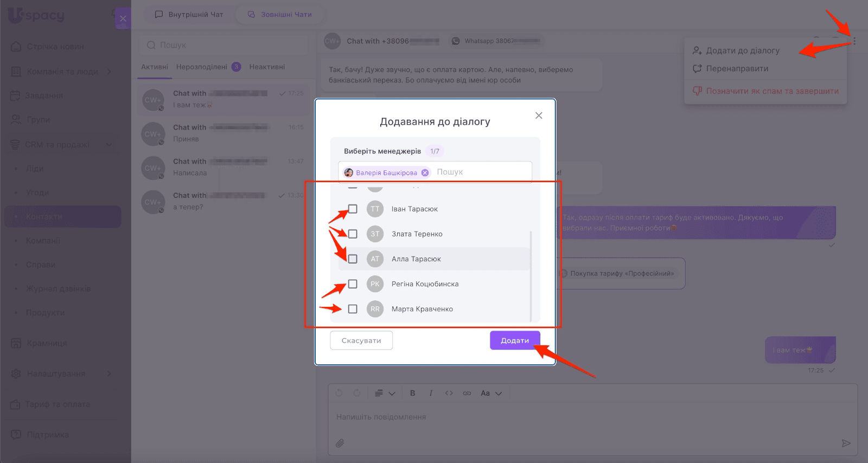Click the Скасувати button
Screen dimensions: 868x463
click(x=361, y=340)
